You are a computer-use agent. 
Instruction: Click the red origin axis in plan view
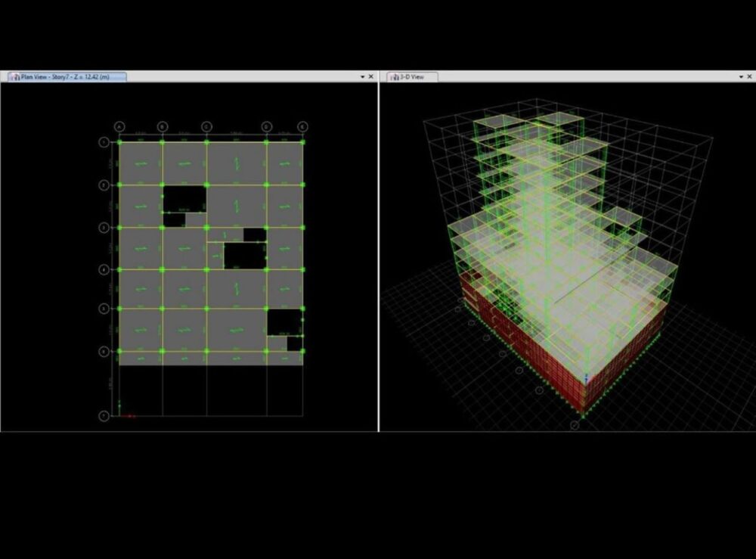point(129,415)
